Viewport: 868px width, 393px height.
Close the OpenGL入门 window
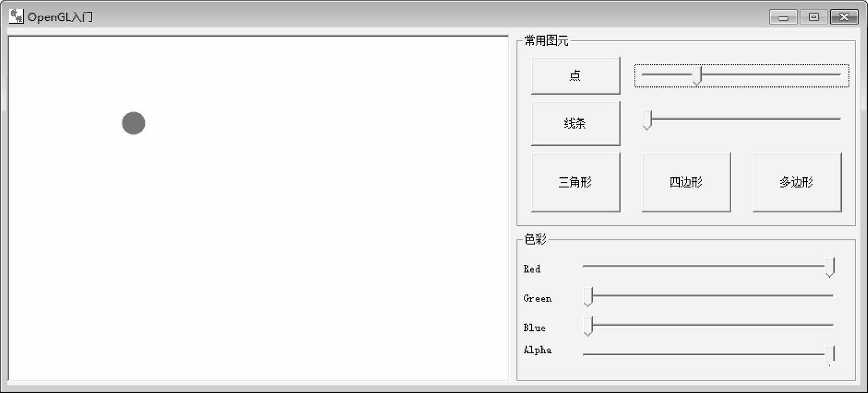coord(844,18)
